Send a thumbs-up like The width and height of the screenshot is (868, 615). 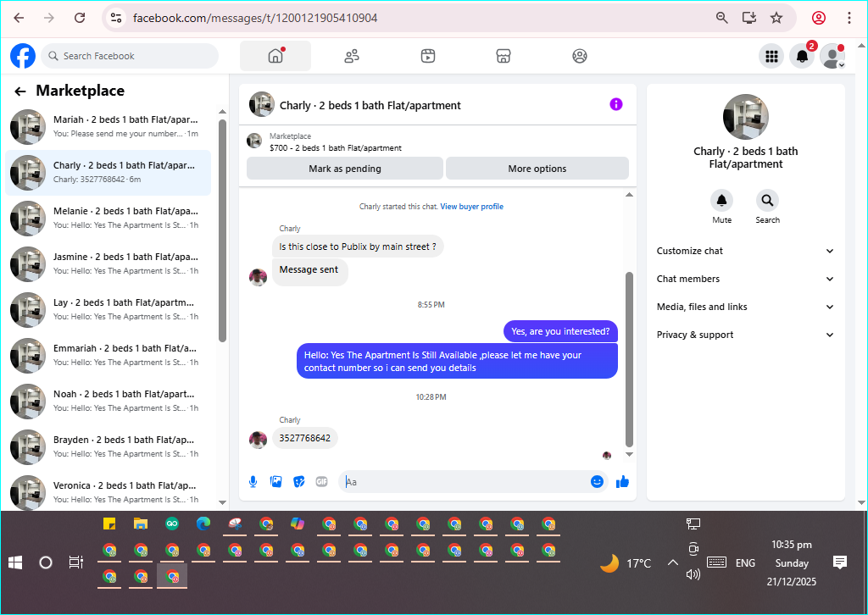click(622, 482)
